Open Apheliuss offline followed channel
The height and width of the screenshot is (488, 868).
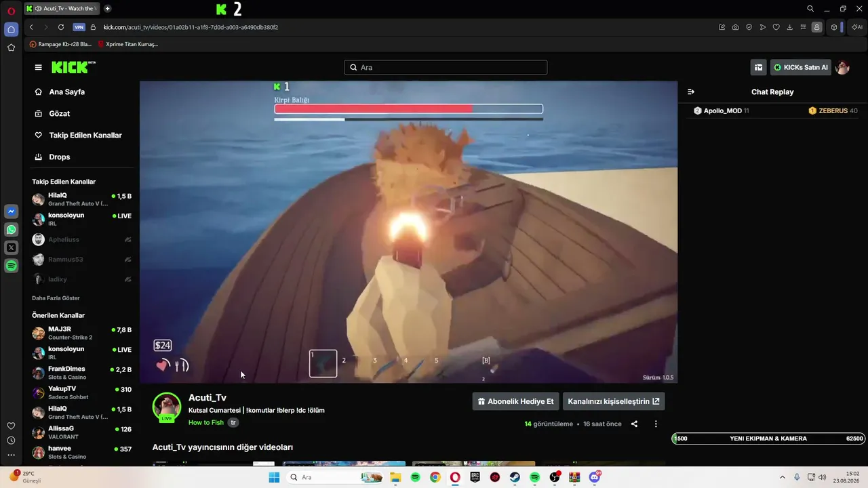pos(82,239)
